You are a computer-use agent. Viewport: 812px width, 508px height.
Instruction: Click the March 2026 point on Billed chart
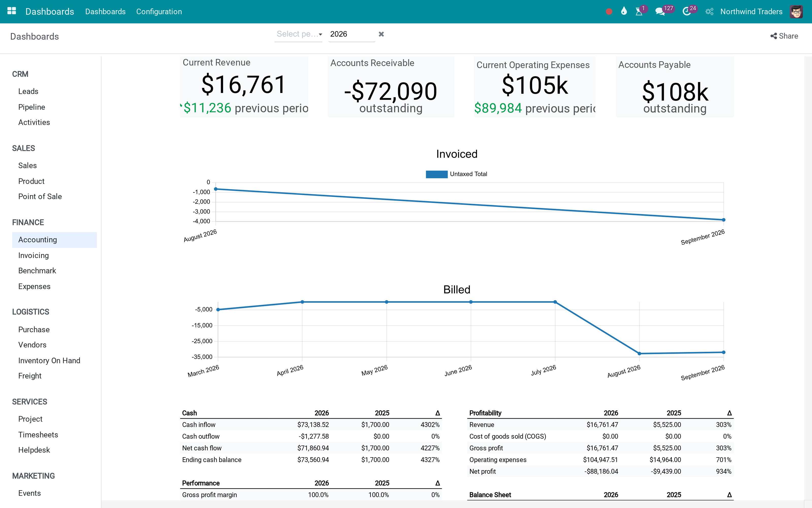218,309
